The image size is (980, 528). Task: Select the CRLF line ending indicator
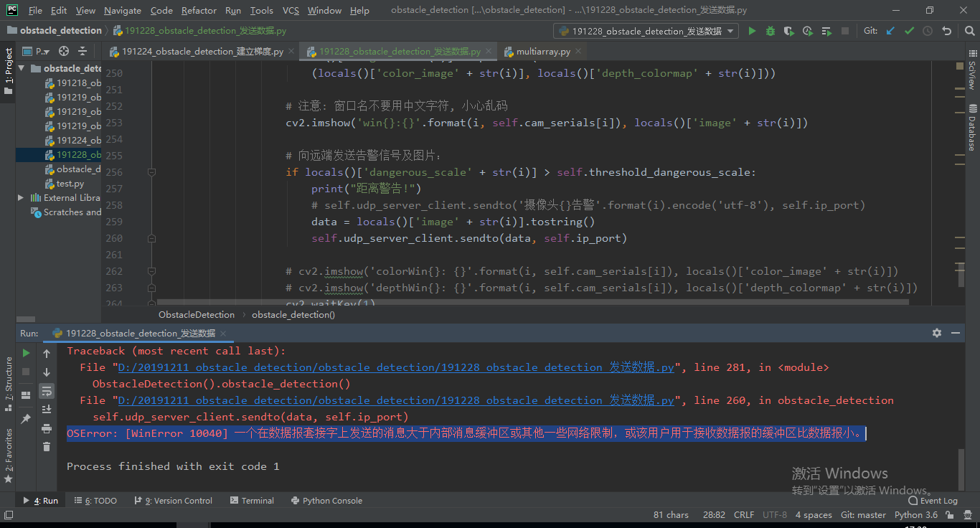[744, 514]
